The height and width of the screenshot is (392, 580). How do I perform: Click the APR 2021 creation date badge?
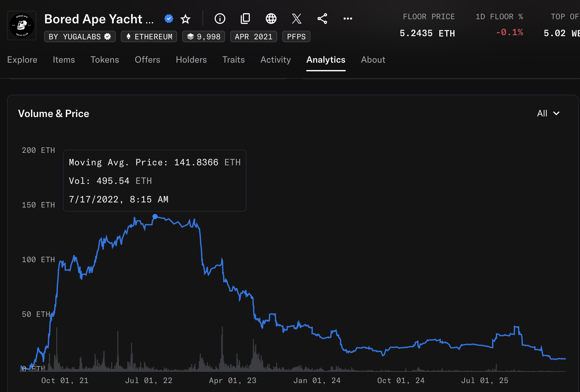(x=254, y=36)
